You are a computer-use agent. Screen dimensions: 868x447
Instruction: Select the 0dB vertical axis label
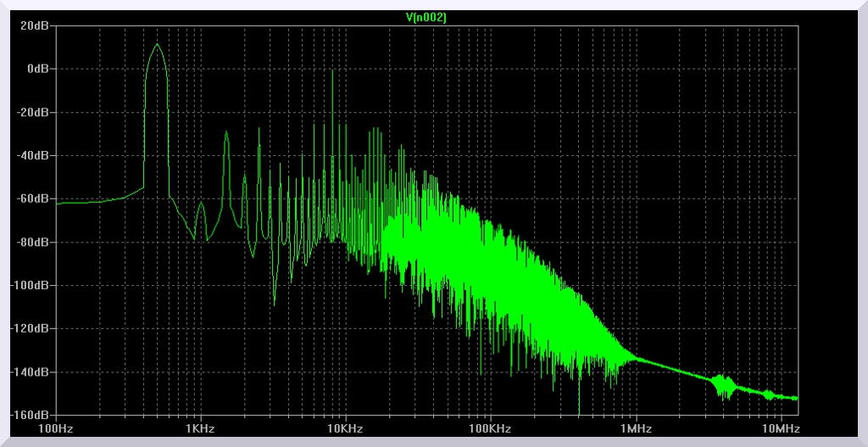[x=38, y=69]
